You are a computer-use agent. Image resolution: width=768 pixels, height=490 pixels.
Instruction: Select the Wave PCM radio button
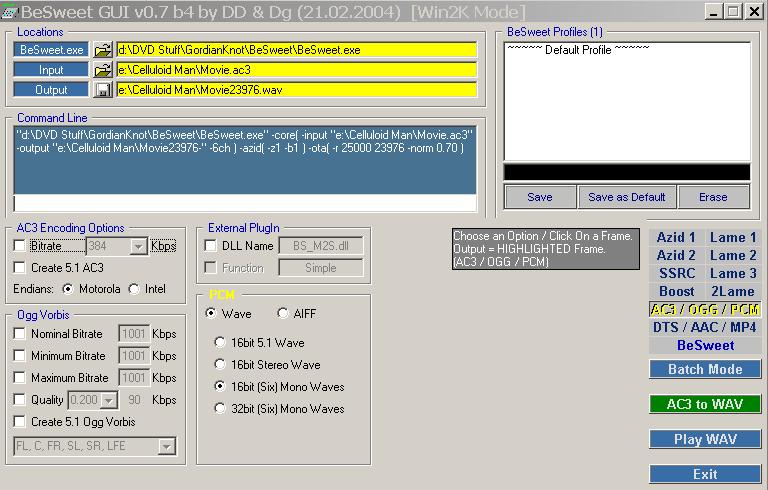pos(211,313)
